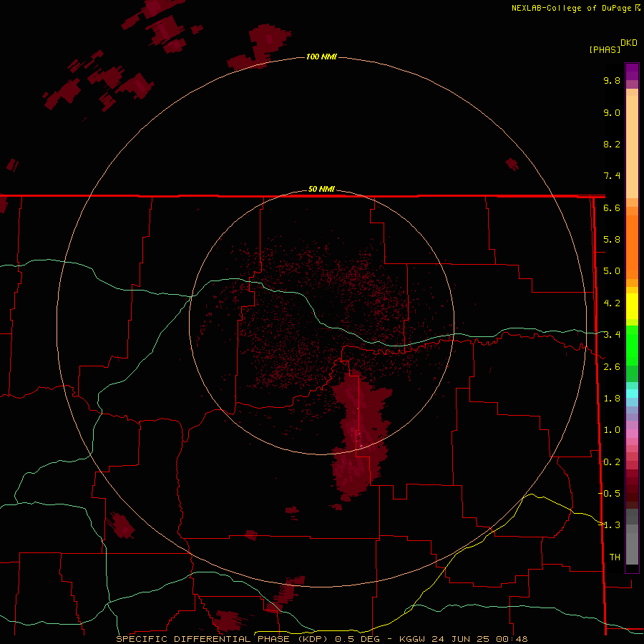Click the pink segment of the colorbar

(x=632, y=434)
